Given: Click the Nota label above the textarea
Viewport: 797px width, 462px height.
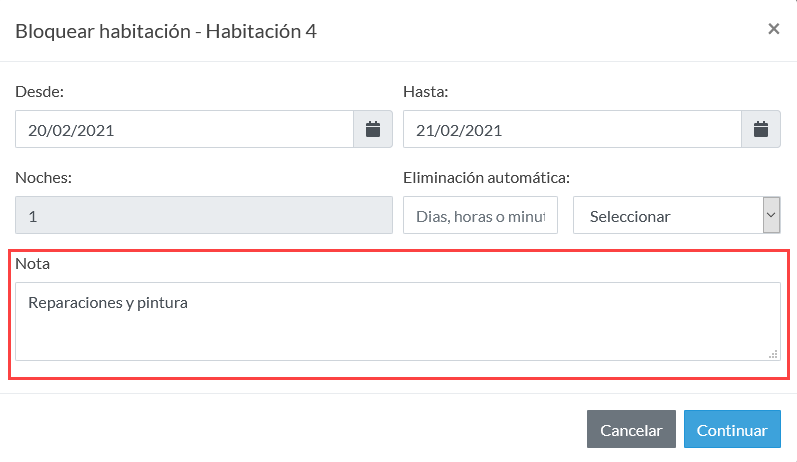Looking at the screenshot, I should pos(33,263).
